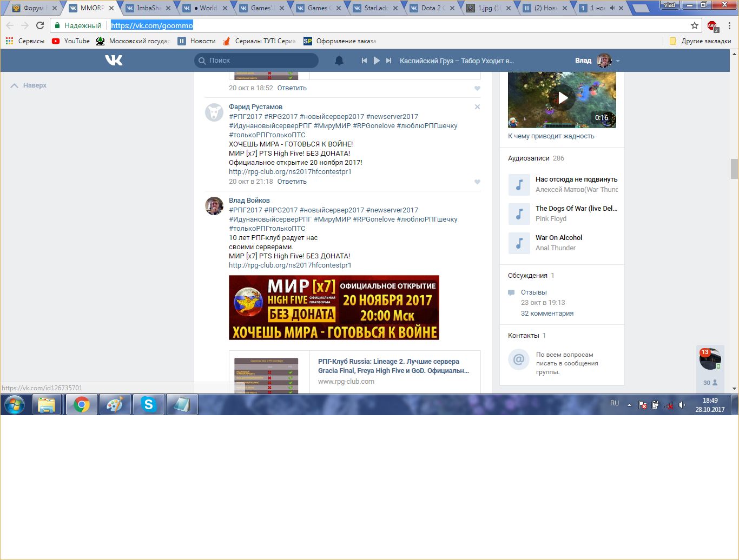Open the Другие закладки folder

tap(700, 41)
